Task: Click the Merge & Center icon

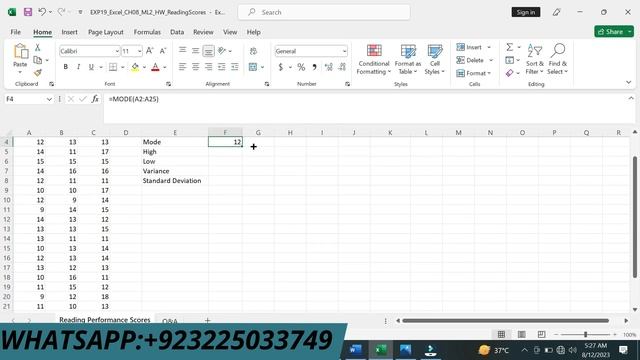Action: pyautogui.click(x=253, y=67)
